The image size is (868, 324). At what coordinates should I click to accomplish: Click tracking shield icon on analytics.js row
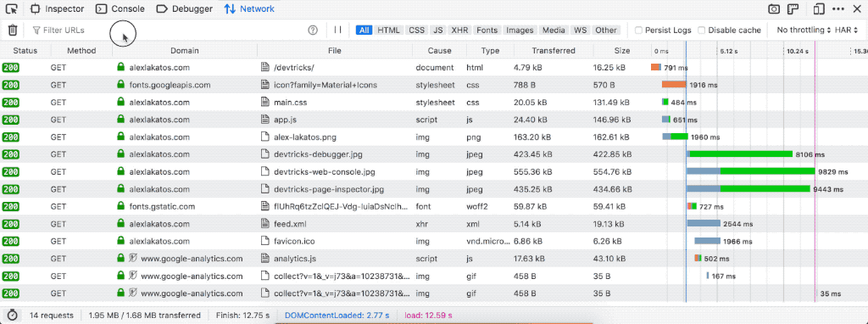point(132,258)
